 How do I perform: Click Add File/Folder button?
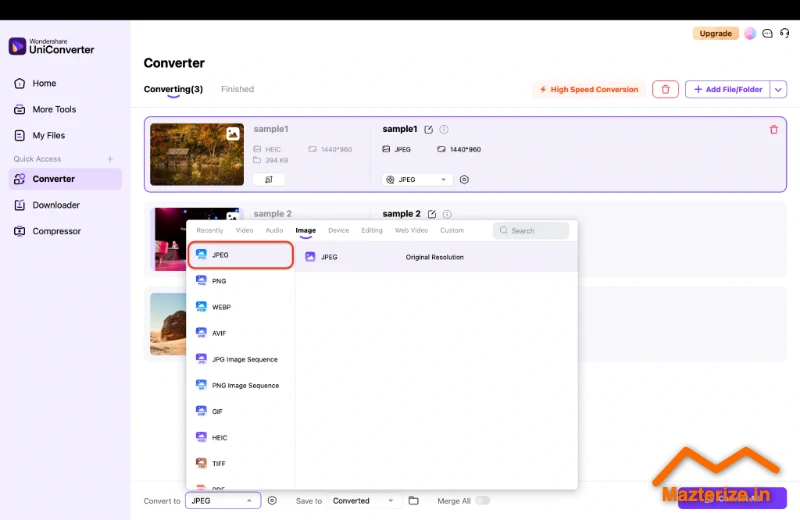(x=728, y=89)
